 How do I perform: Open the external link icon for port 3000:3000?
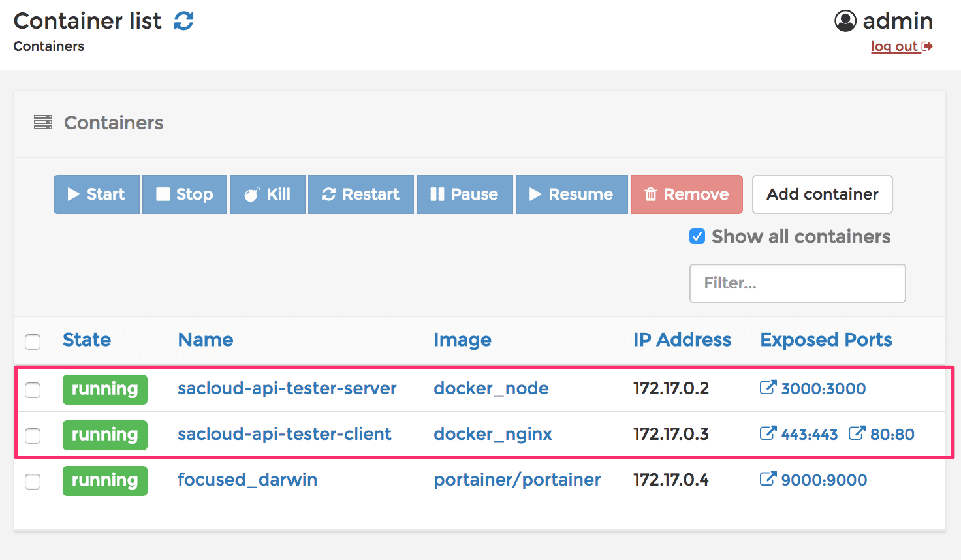point(768,388)
